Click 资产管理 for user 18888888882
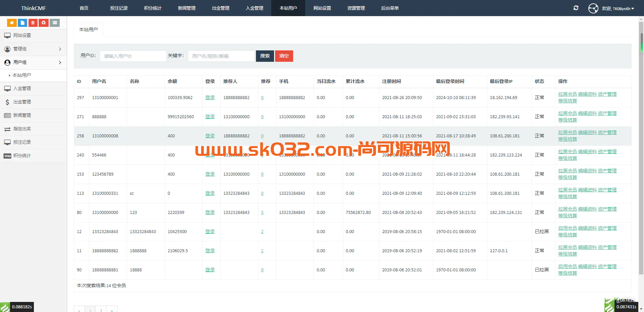 click(607, 248)
